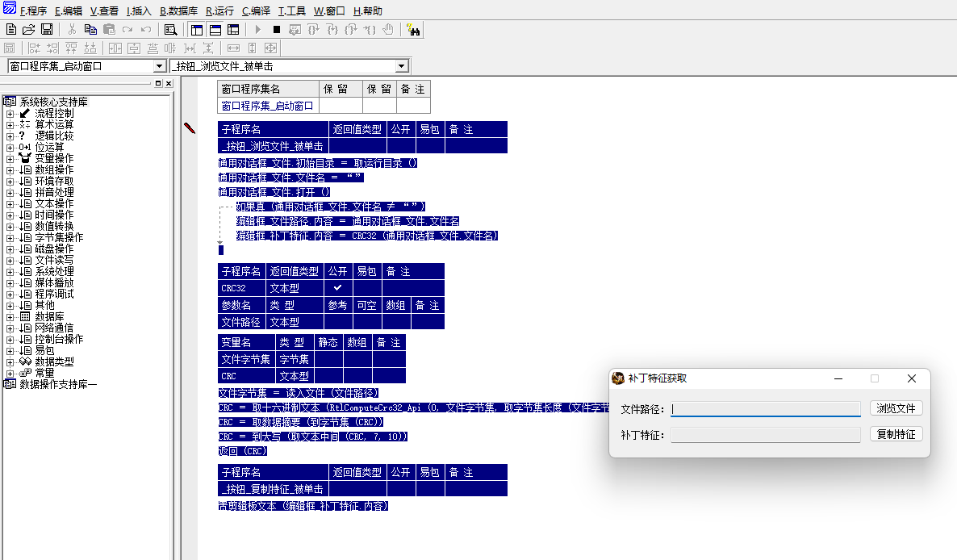Open the R.运行 menu

[x=219, y=11]
